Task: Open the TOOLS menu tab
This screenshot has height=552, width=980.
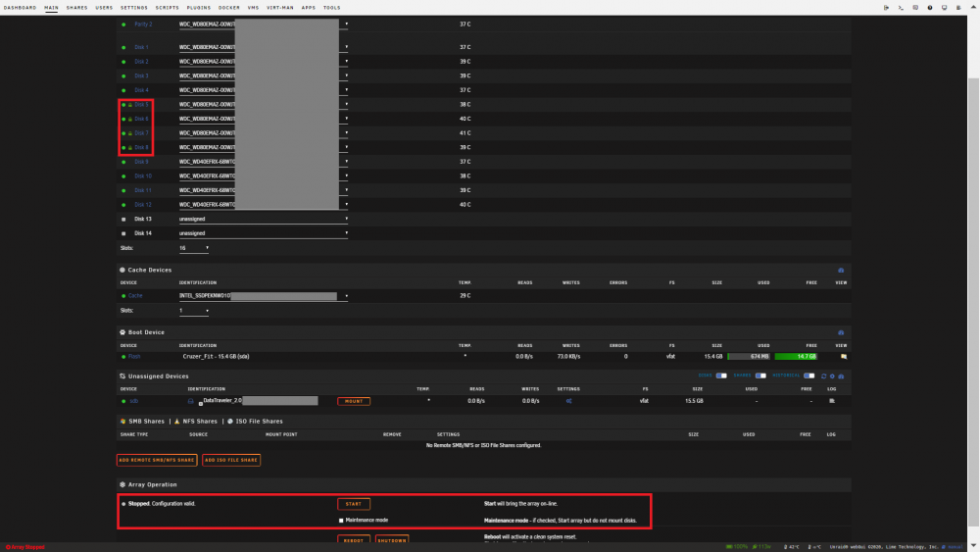Action: [332, 8]
